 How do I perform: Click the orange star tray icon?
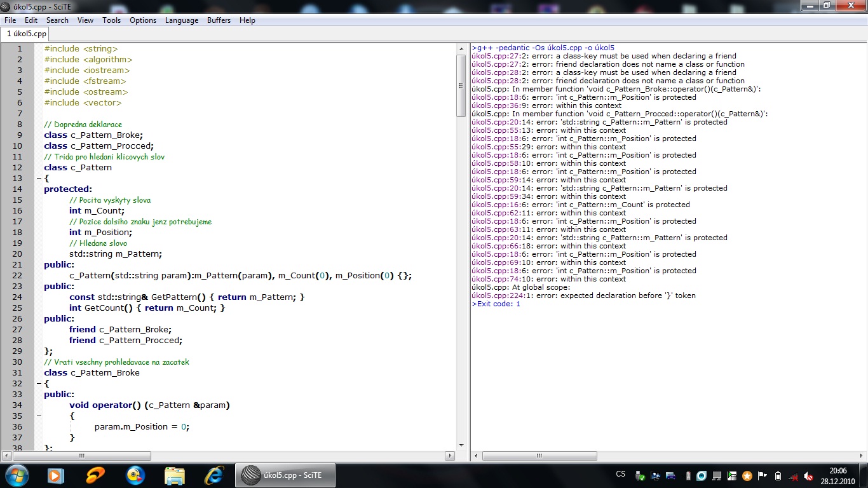747,475
